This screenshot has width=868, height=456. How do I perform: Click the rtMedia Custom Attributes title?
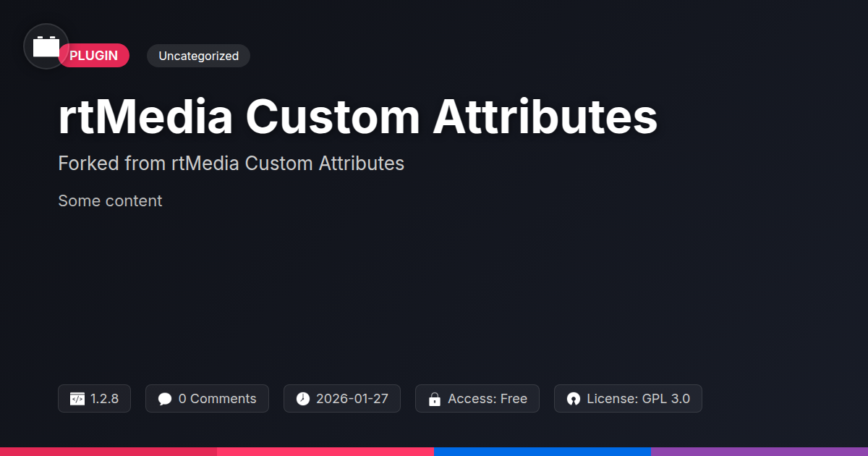pyautogui.click(x=357, y=118)
